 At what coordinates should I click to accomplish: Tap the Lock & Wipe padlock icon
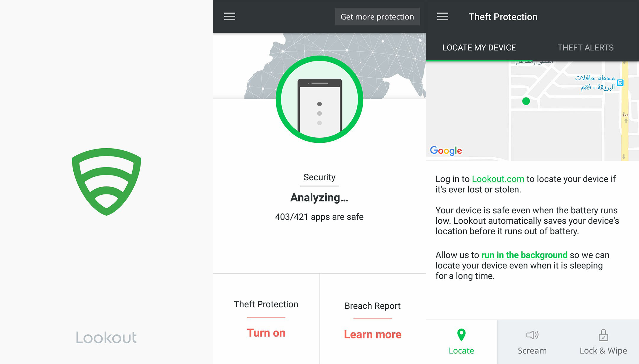[x=603, y=335]
